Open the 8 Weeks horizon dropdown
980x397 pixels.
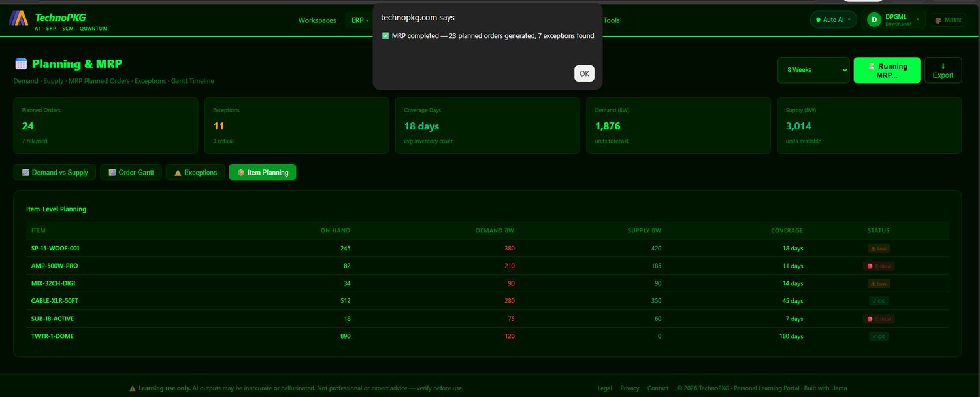click(x=813, y=70)
